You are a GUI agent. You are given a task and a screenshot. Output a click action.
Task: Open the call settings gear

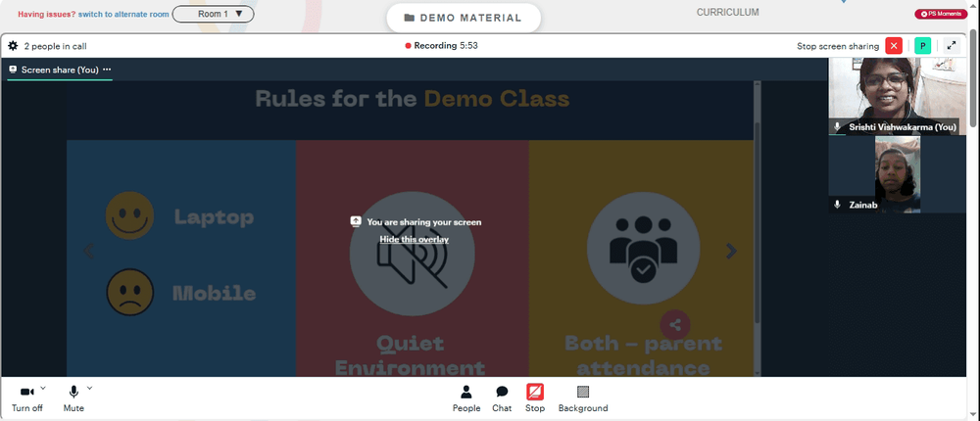[13, 46]
